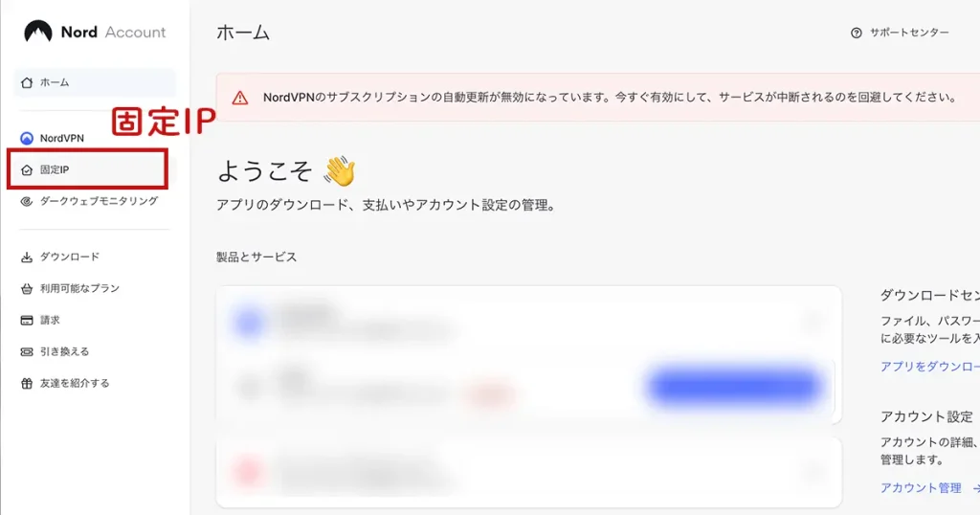Click the アプリをダウンロード link

pos(929,367)
